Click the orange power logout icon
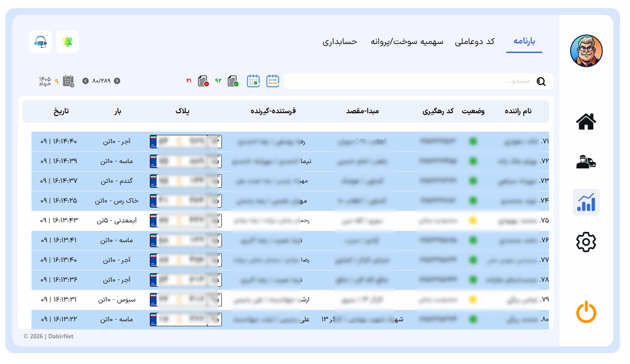The width and height of the screenshot is (630, 364). (x=586, y=312)
